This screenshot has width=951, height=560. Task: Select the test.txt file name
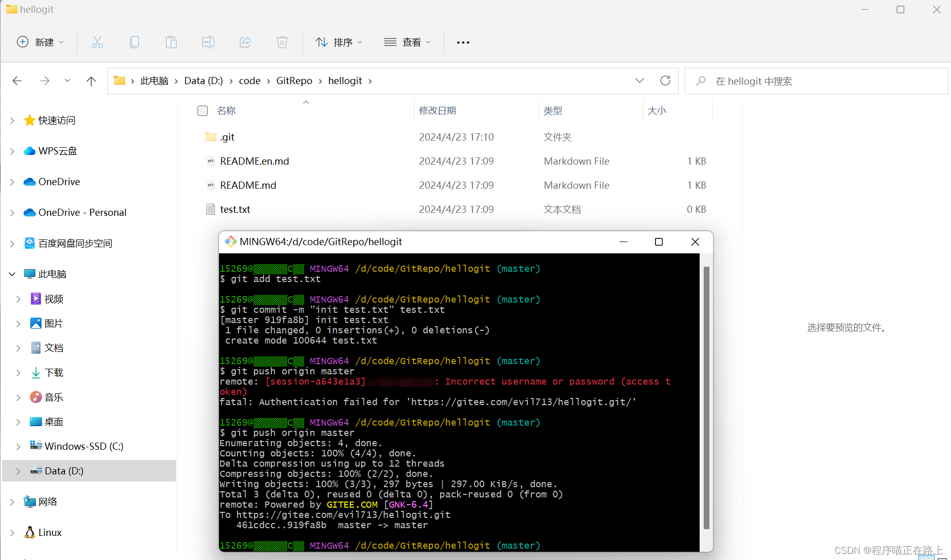[235, 209]
